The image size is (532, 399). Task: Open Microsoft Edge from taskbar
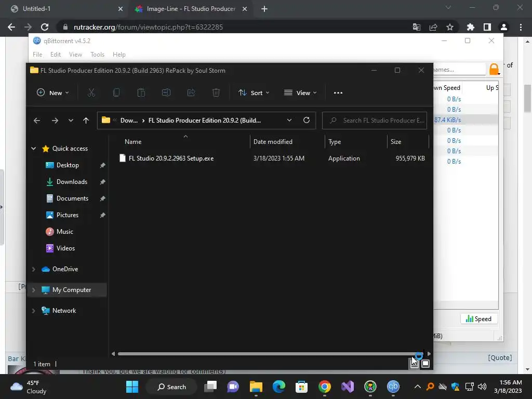click(x=279, y=387)
